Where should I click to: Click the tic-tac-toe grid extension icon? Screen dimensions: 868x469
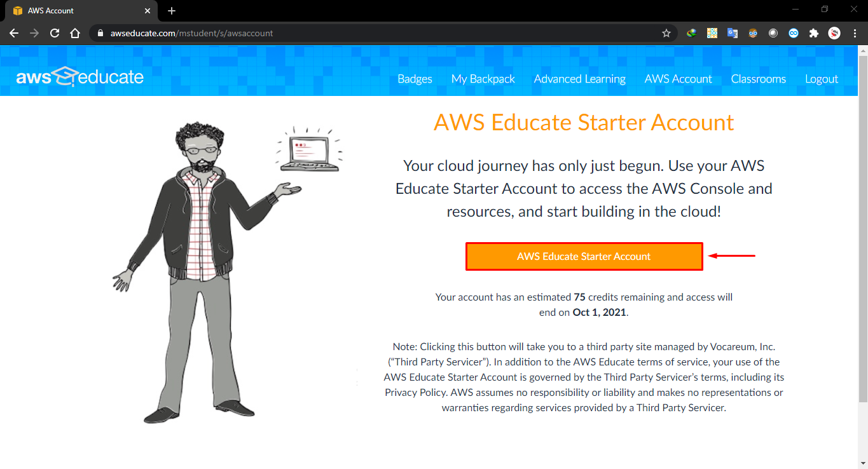click(x=712, y=33)
